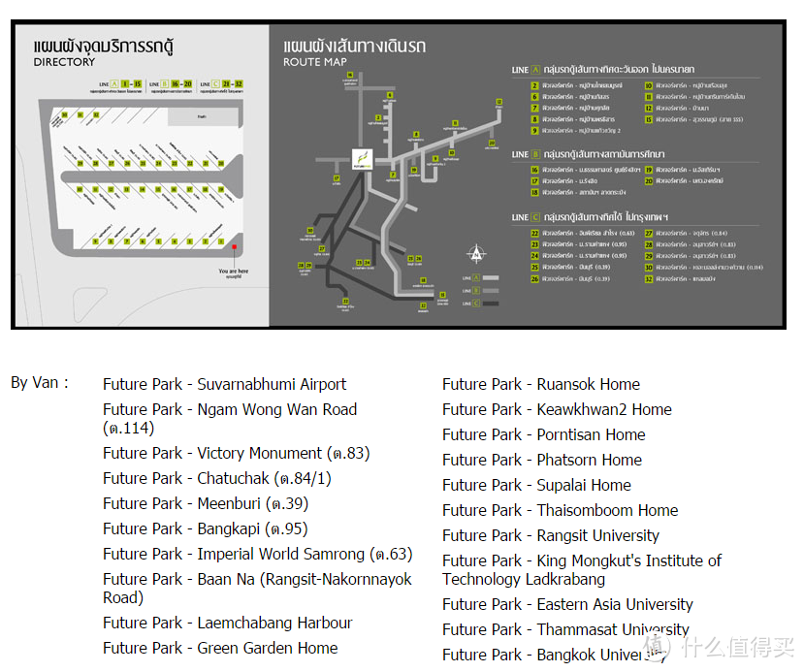The width and height of the screenshot is (804, 672).
Task: Click 'Future Park - Porntisan Home'
Action: tap(544, 434)
